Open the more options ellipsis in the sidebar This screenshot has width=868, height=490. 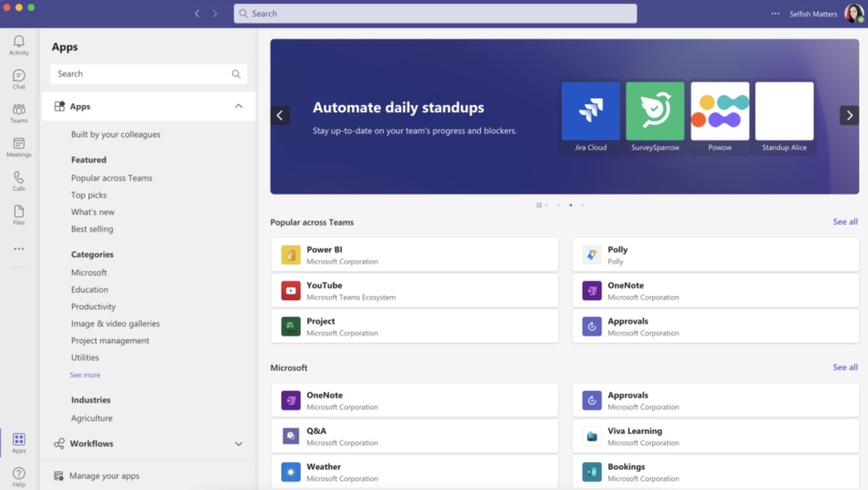click(x=18, y=248)
